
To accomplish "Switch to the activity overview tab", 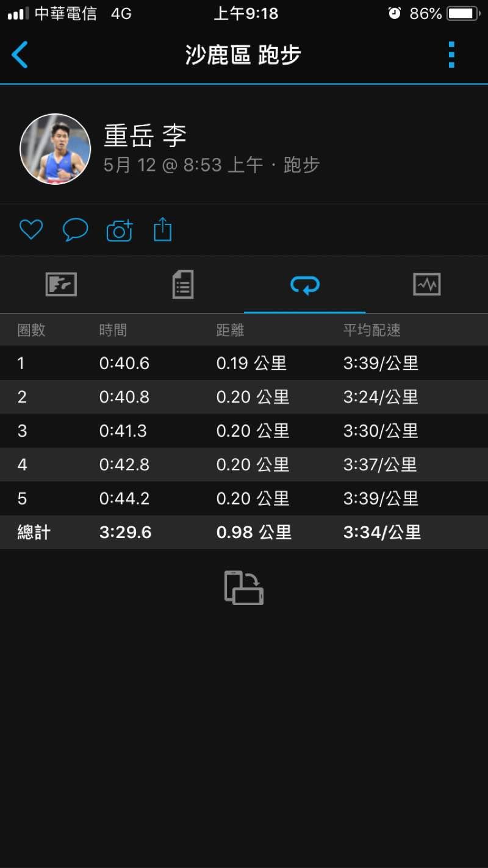I will pos(61,284).
